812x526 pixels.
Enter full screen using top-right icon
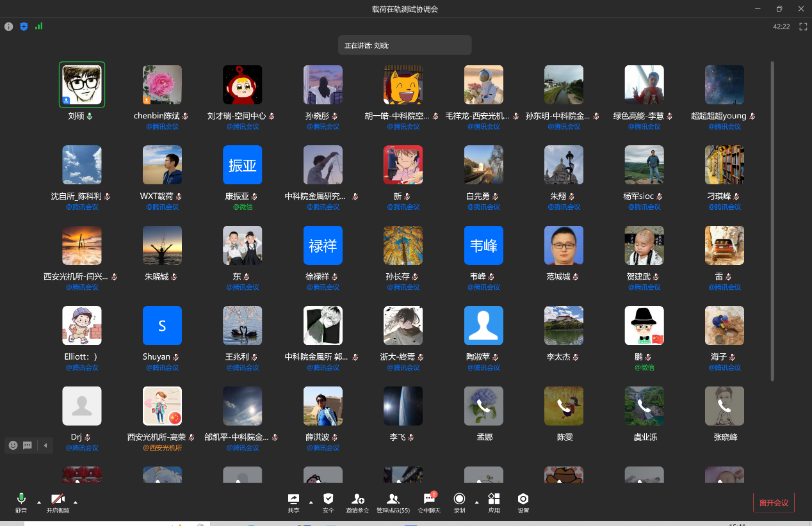click(803, 26)
